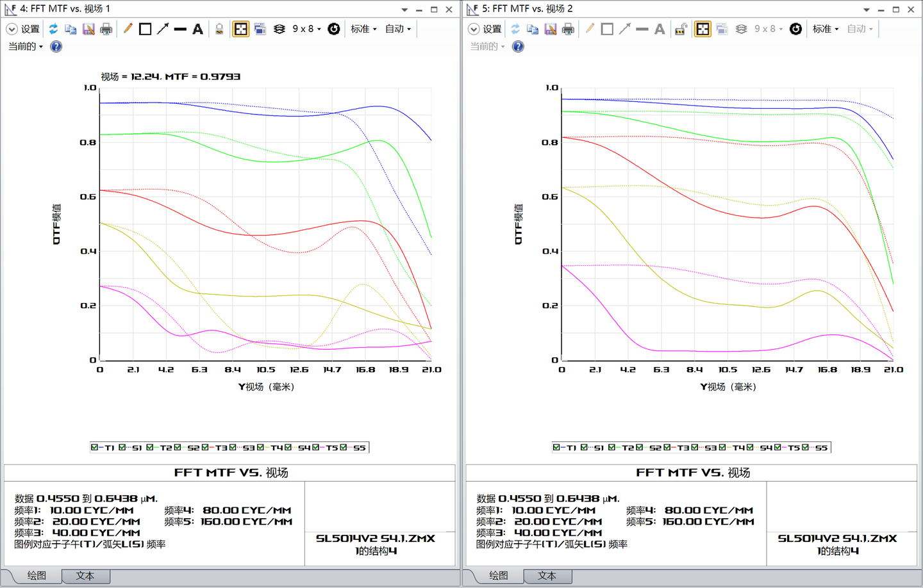Open the 9 x 8 grid dropdown in window 4
This screenshot has height=588, width=923.
tap(306, 29)
